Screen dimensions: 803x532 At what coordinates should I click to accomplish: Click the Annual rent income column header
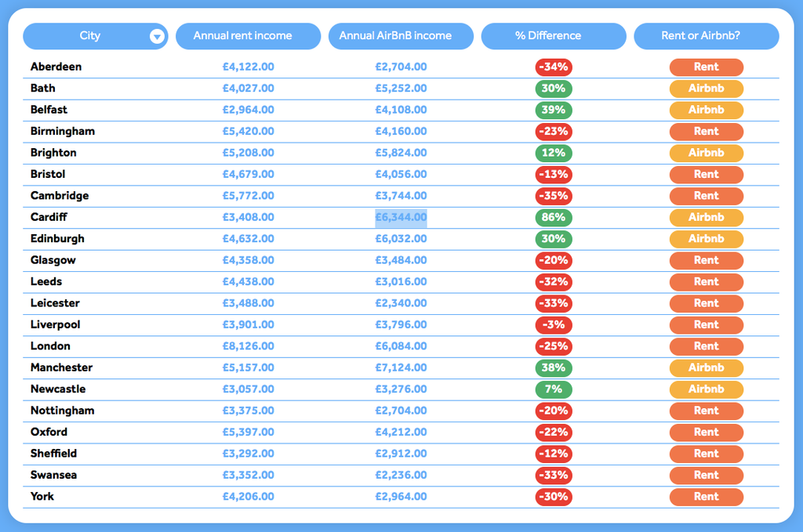[248, 36]
